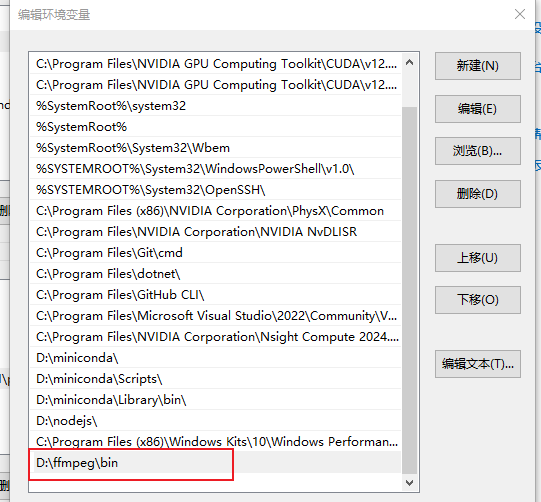The image size is (541, 502).
Task: Select the second CUDA\v12 path entry
Action: (x=216, y=85)
